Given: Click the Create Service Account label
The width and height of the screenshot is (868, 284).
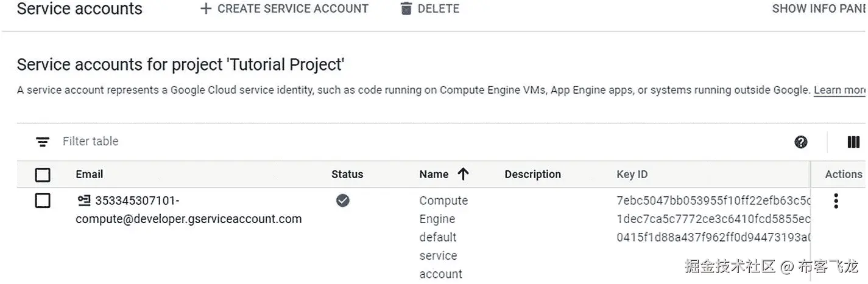Looking at the screenshot, I should click(293, 9).
